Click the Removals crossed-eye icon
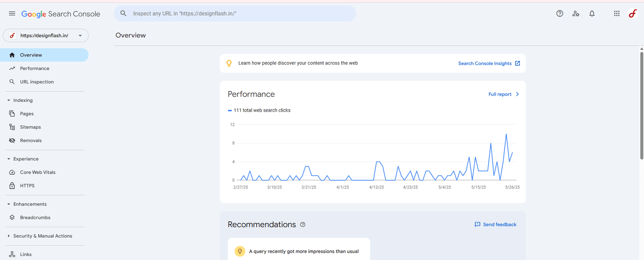The width and height of the screenshot is (644, 260). pyautogui.click(x=12, y=140)
